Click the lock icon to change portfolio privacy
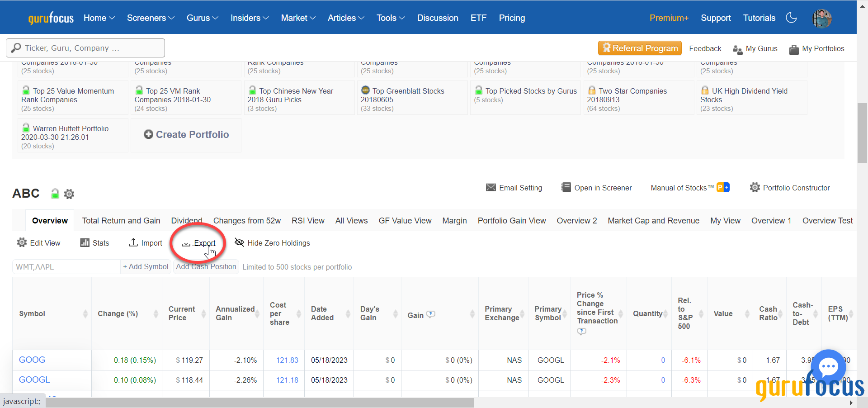The image size is (868, 408). pos(54,194)
